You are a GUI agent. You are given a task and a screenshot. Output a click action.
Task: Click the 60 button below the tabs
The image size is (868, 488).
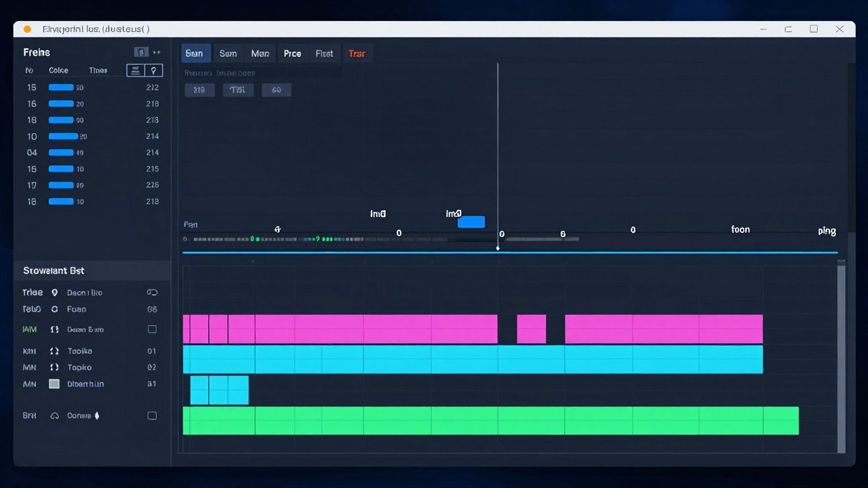pyautogui.click(x=276, y=90)
